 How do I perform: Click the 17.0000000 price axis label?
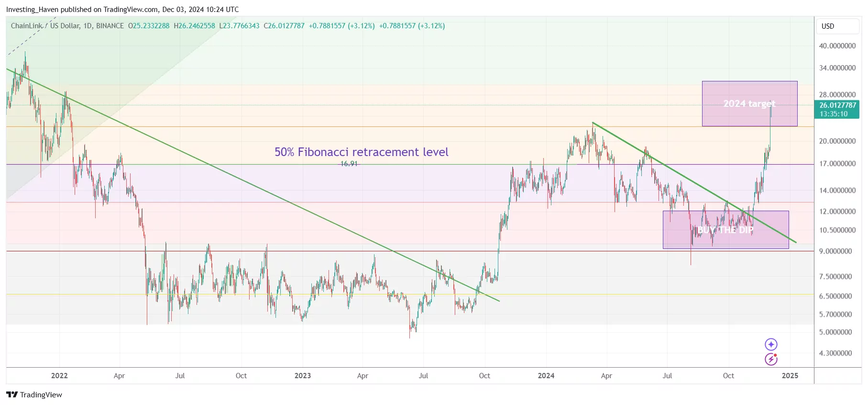pyautogui.click(x=837, y=164)
